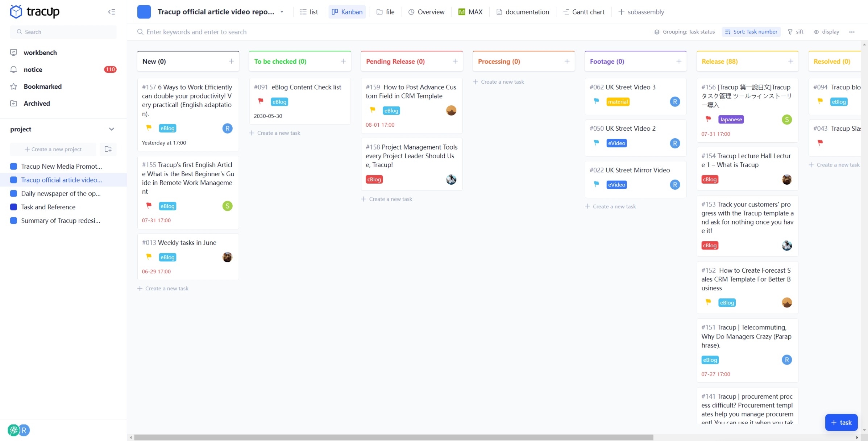
Task: Open the Gantt chart tab
Action: [x=584, y=12]
